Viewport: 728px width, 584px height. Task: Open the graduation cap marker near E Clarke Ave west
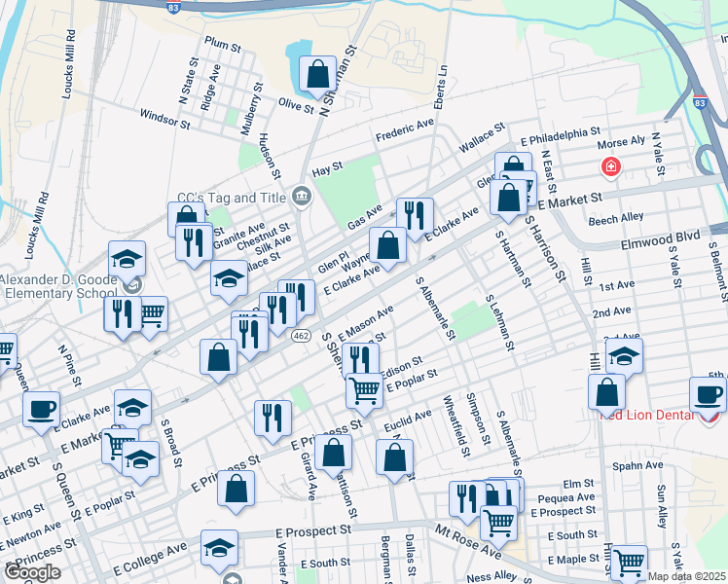coord(132,408)
